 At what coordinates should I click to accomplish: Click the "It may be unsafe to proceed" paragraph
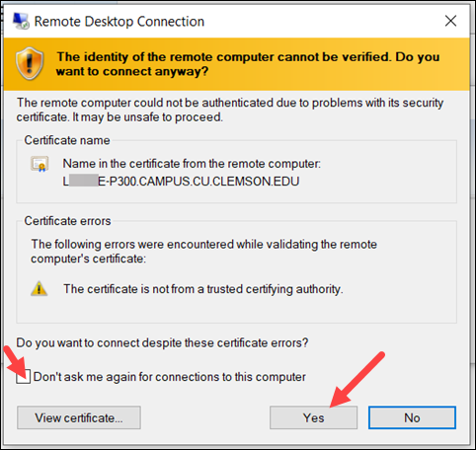tap(230, 110)
